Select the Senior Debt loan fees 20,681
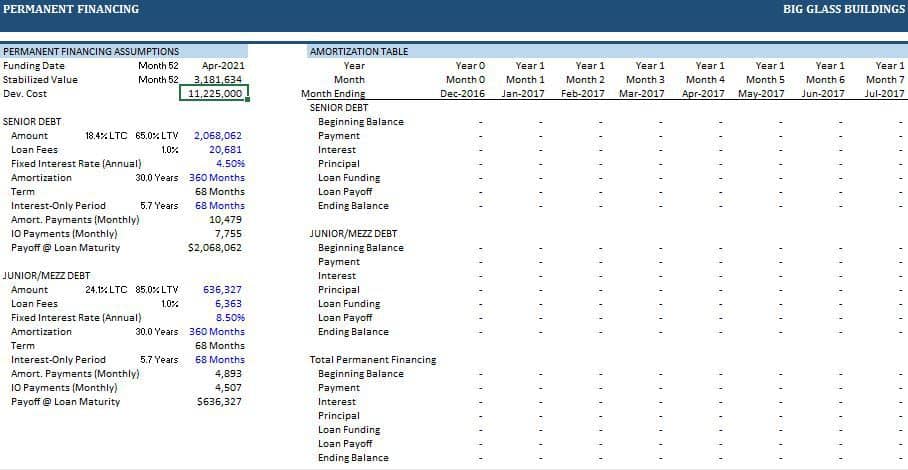Viewport: 908px width, 470px height. (226, 149)
